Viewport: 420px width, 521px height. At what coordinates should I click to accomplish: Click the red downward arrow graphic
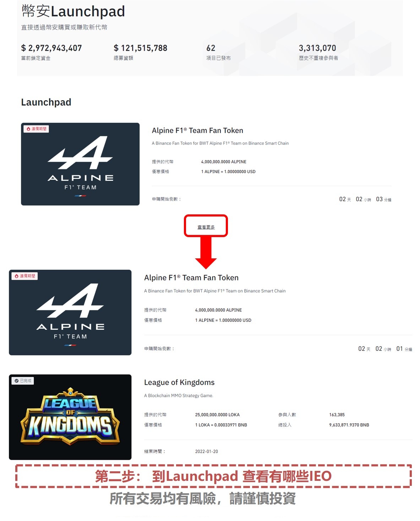[x=206, y=253]
